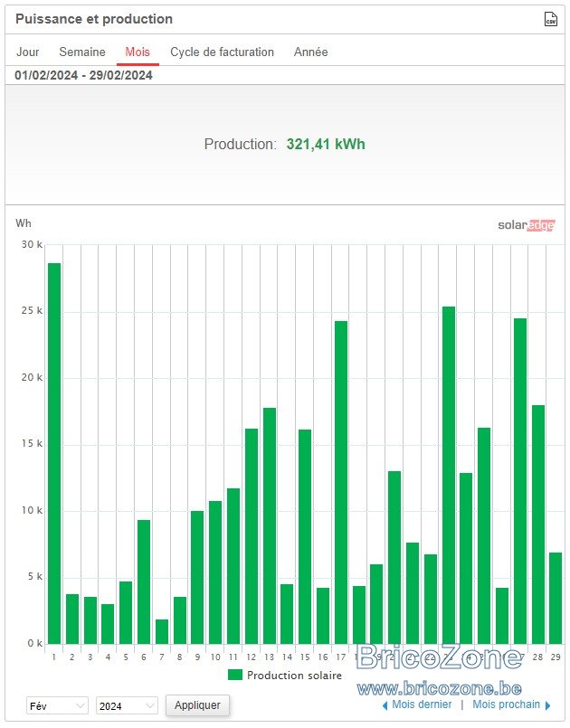Open the 2024 year dropdown
The image size is (570, 728).
(x=127, y=706)
